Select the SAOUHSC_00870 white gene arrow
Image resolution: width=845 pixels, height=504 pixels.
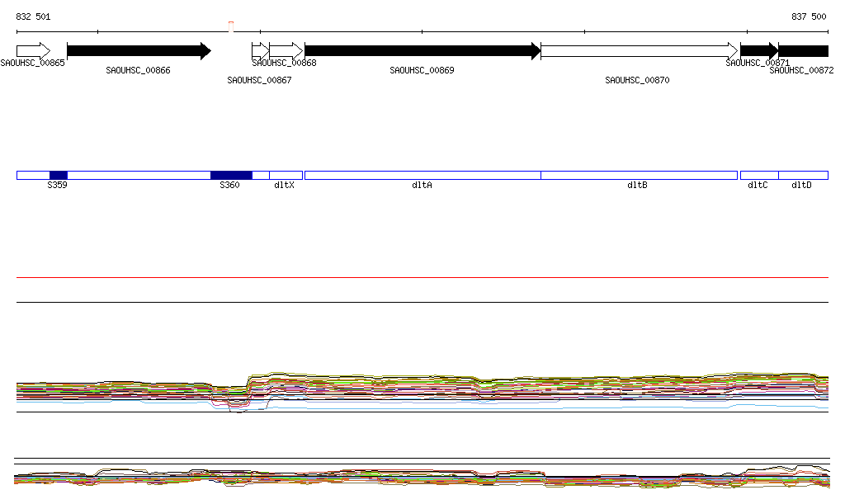(x=640, y=51)
